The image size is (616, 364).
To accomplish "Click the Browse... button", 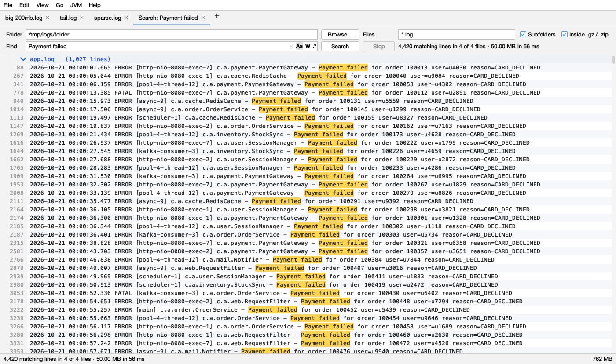I will click(x=340, y=34).
